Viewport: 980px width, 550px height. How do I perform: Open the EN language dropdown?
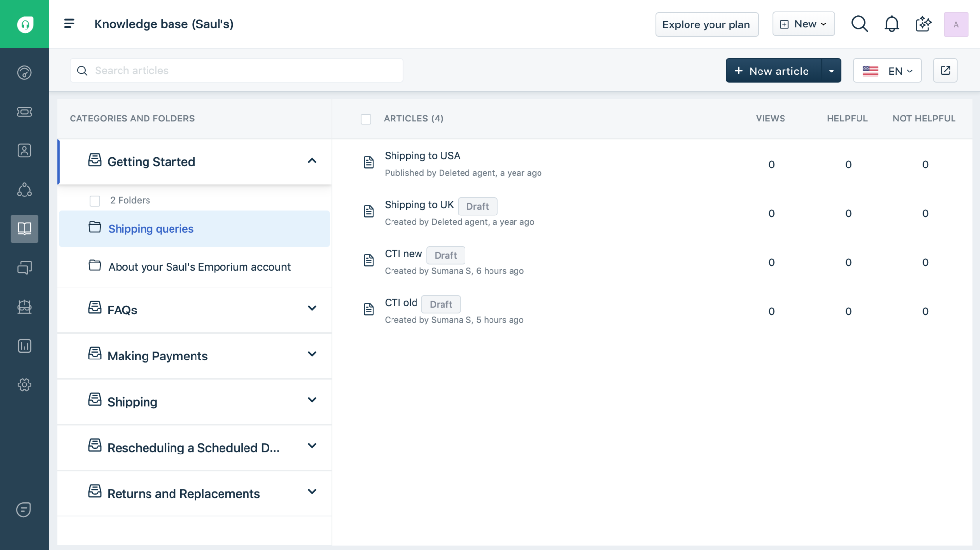(887, 71)
